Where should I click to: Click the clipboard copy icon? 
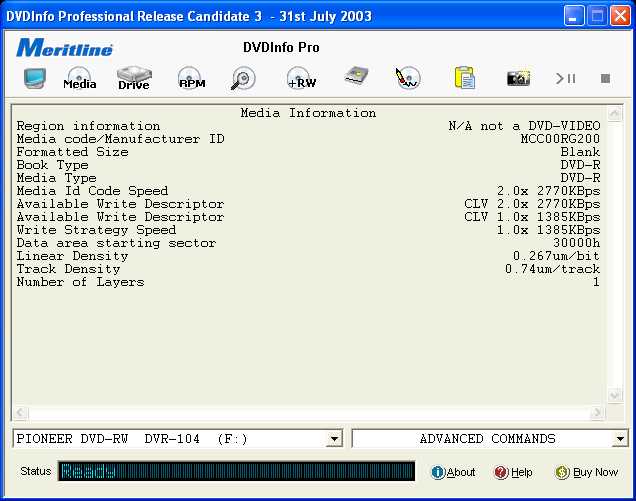pos(464,77)
